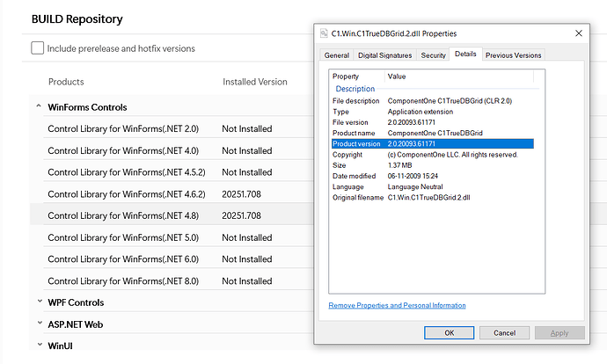
Task: Select Control Library for WinForms(.NET 4.0) row
Action: 172,150
